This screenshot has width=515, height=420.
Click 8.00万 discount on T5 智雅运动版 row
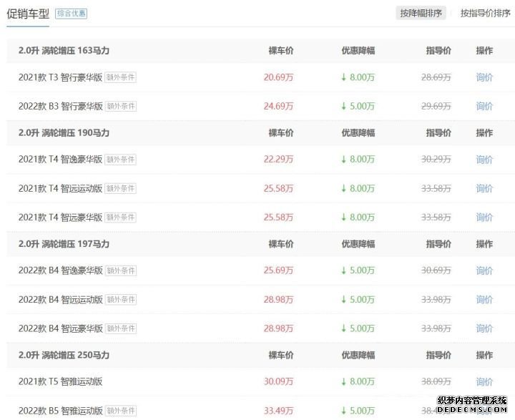coord(358,381)
